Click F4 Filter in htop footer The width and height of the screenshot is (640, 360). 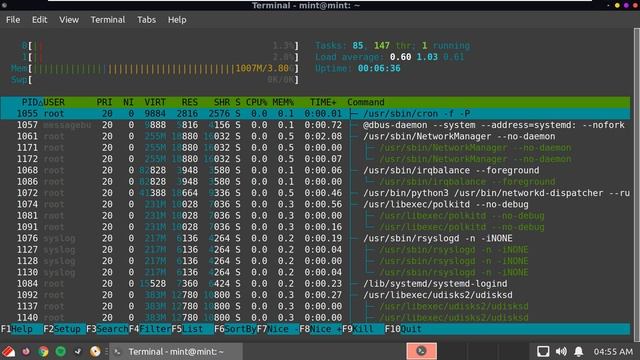(150, 329)
